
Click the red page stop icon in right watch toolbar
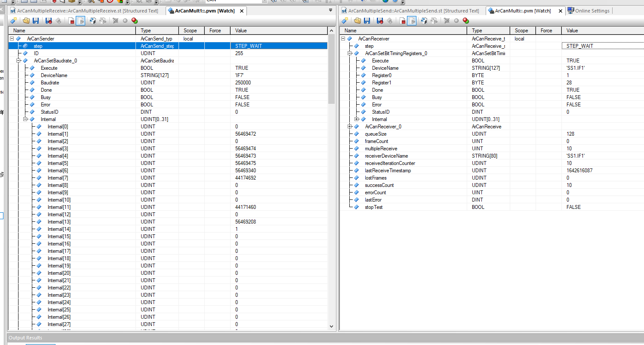[402, 20]
